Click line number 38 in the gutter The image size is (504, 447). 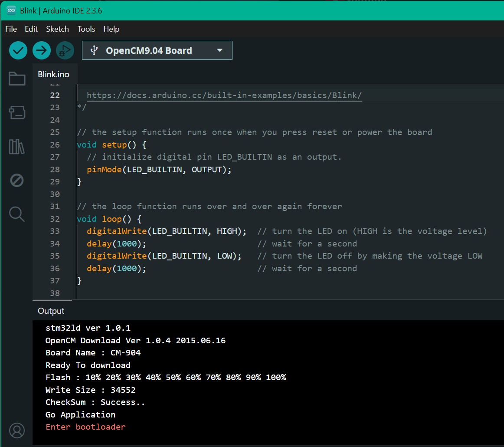55,293
